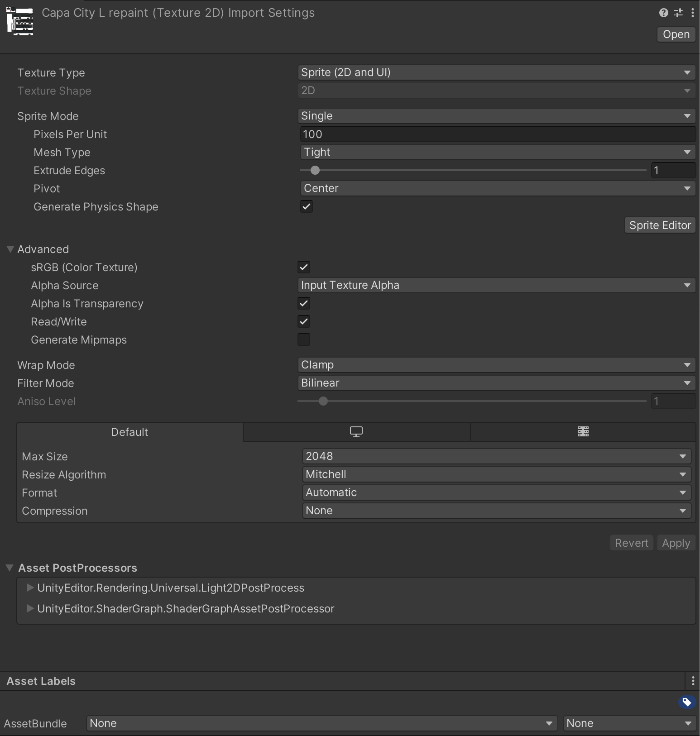Open the help reference icon

[x=663, y=13]
